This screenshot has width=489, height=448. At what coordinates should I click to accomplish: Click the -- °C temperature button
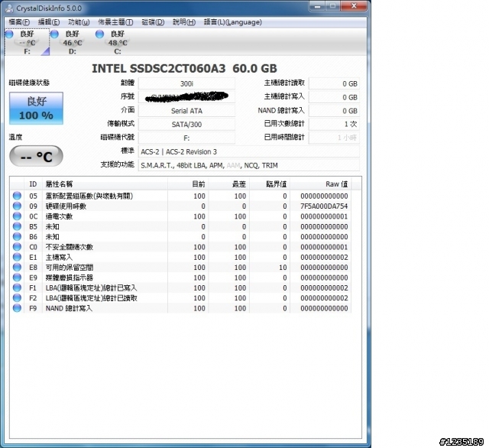(36, 156)
